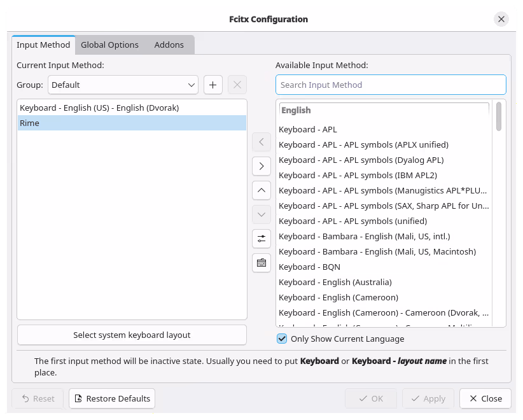The width and height of the screenshot is (523, 420).
Task: Select the English group header
Action: 384,111
